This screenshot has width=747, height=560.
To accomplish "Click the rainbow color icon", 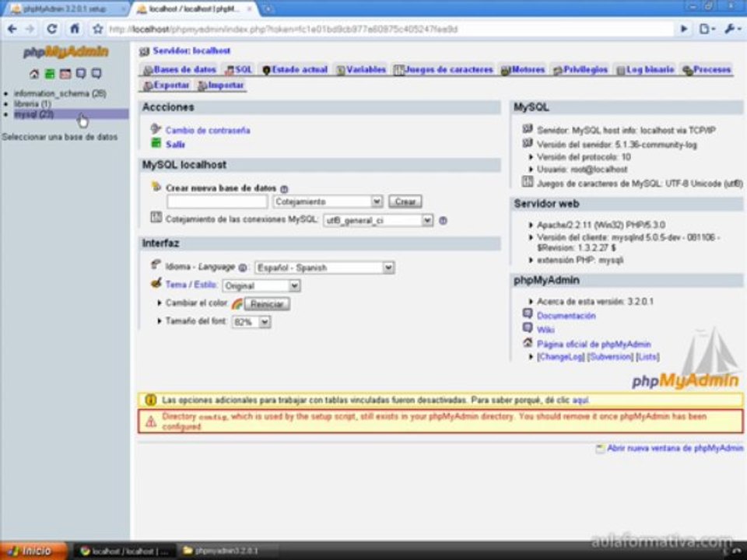I will coord(237,304).
